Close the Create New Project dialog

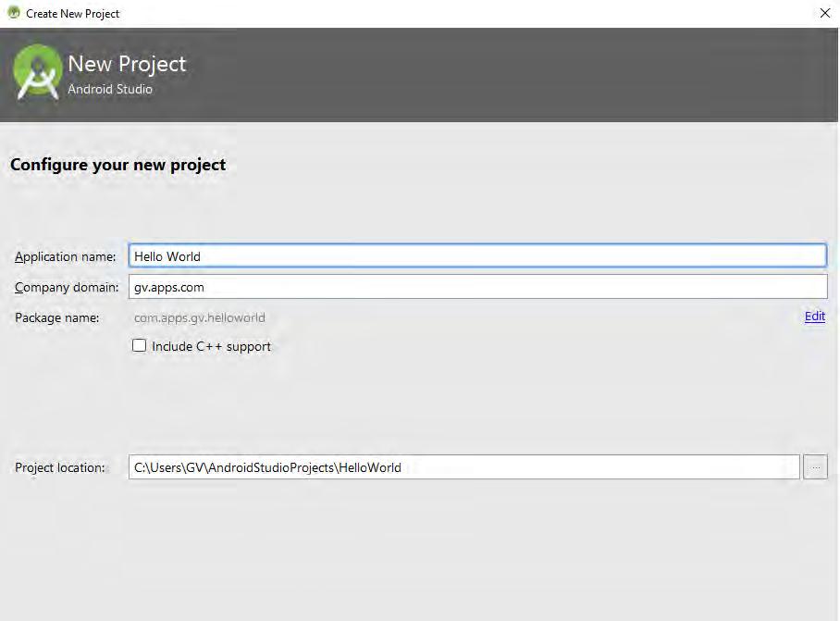click(825, 13)
